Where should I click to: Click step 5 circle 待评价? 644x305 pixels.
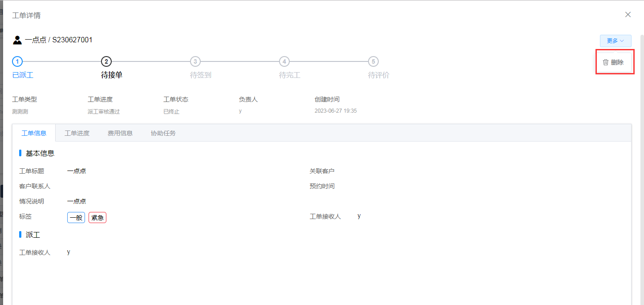(x=373, y=61)
